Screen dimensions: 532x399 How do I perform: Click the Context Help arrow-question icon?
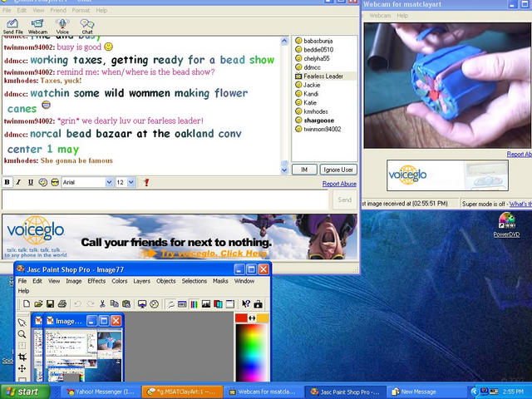(246, 304)
